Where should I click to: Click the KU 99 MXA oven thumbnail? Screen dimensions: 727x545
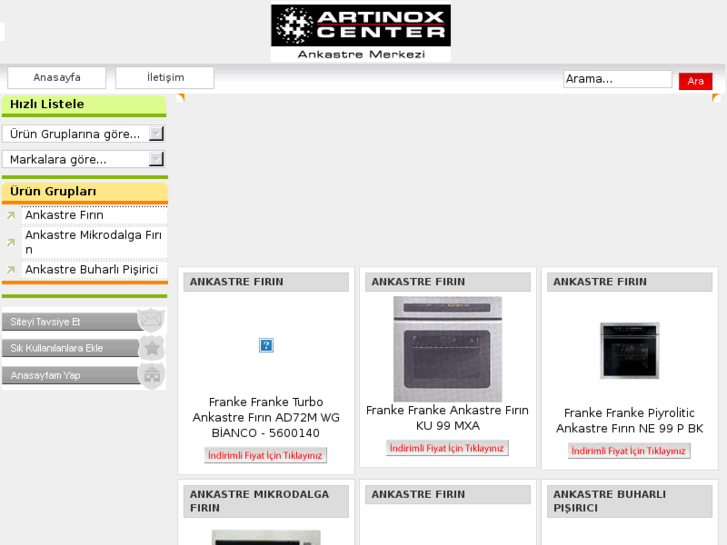(x=448, y=349)
